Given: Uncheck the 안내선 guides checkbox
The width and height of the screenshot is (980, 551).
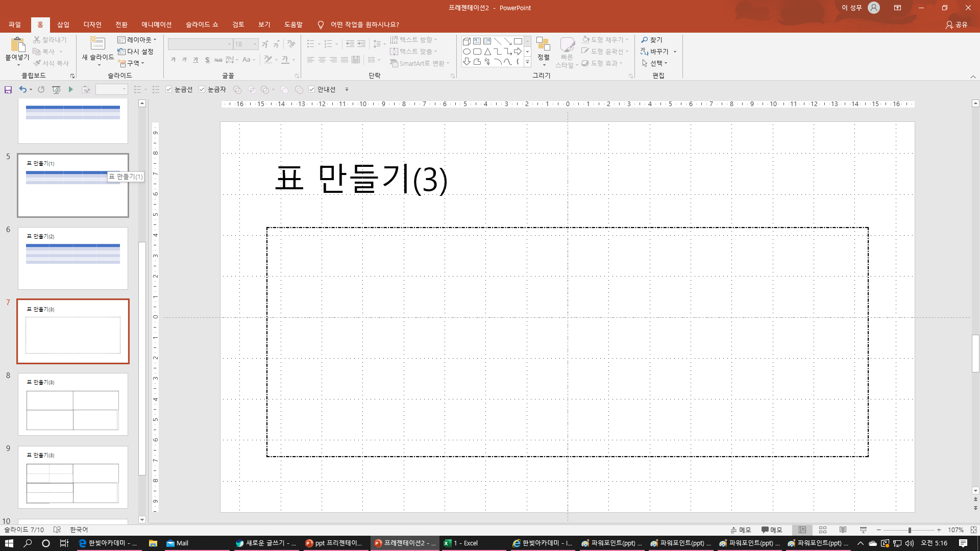Looking at the screenshot, I should (x=312, y=90).
